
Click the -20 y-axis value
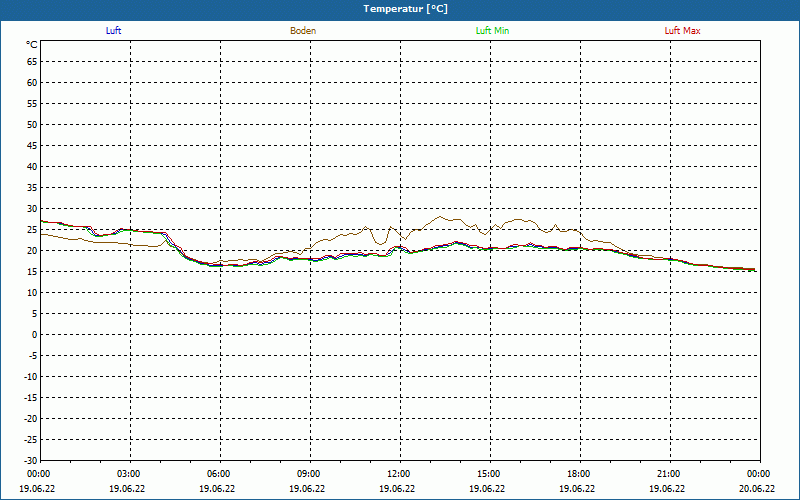click(x=31, y=418)
